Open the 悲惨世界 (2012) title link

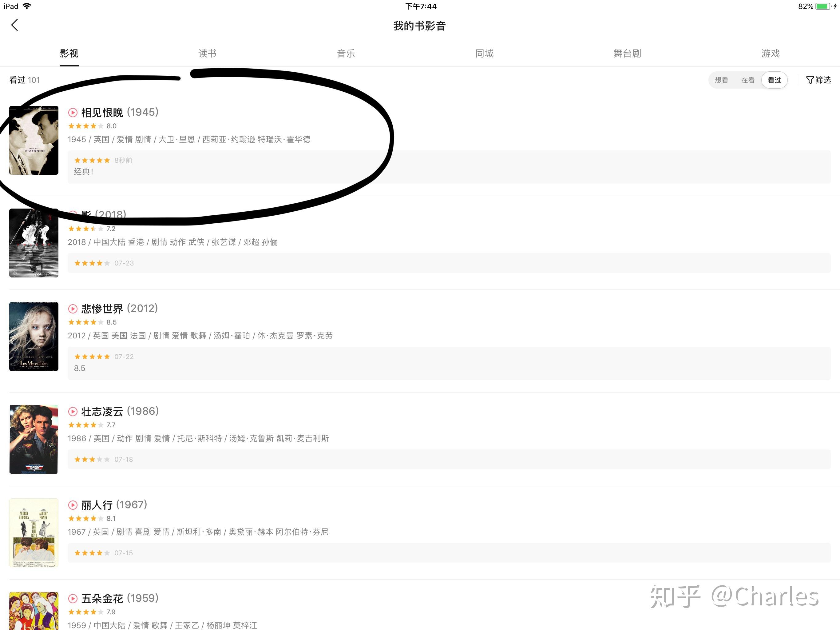[120, 309]
